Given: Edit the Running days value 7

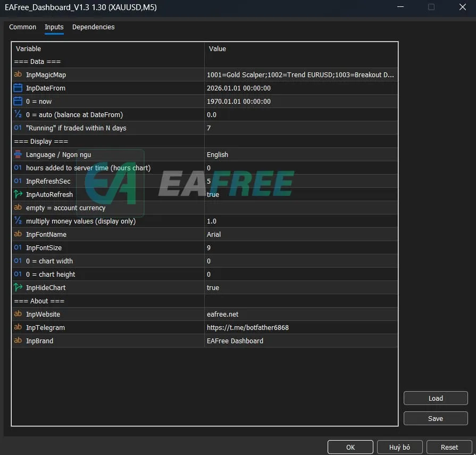Looking at the screenshot, I should click(x=301, y=128).
